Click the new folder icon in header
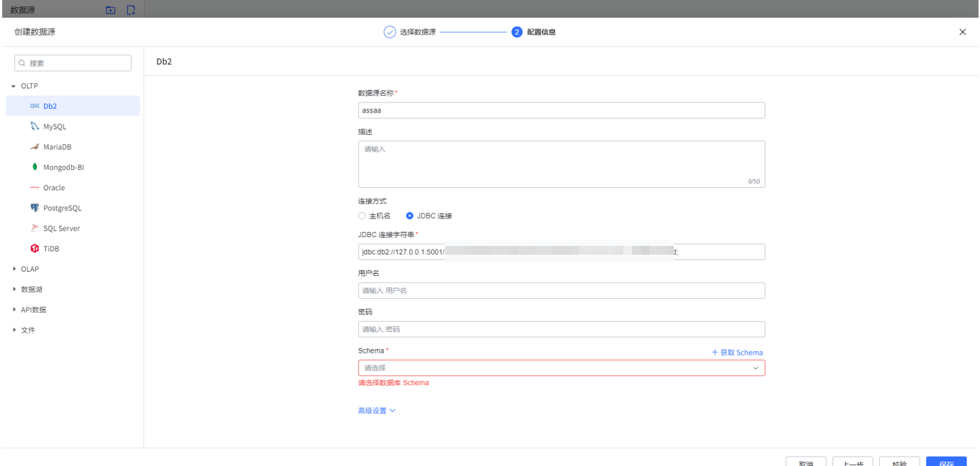 click(110, 10)
